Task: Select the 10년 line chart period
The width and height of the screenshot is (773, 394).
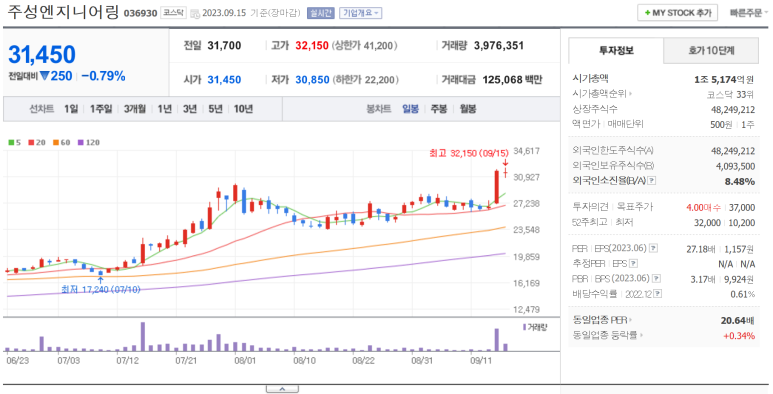Action: pos(243,109)
